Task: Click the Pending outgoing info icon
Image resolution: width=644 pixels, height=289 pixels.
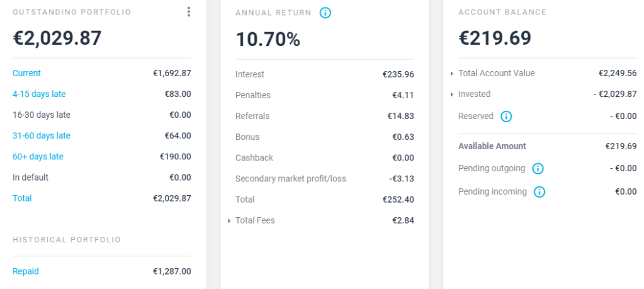Action: click(538, 168)
